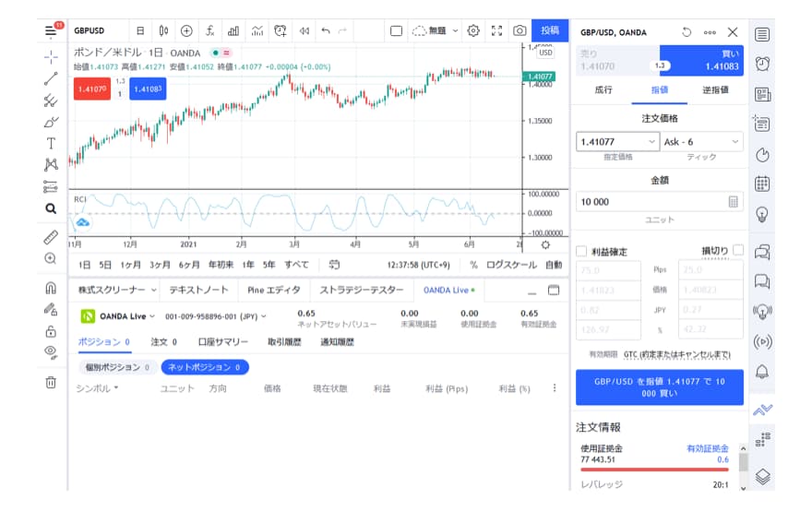This screenshot has height=511, width=812.
Task: Enable the 損切り stop loss checkbox
Action: [738, 250]
